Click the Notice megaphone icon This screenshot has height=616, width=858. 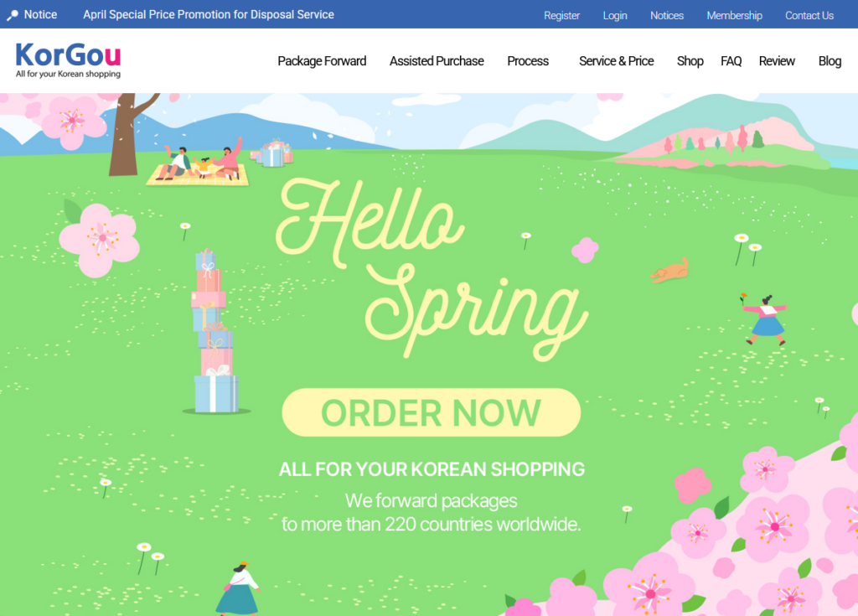[x=12, y=15]
